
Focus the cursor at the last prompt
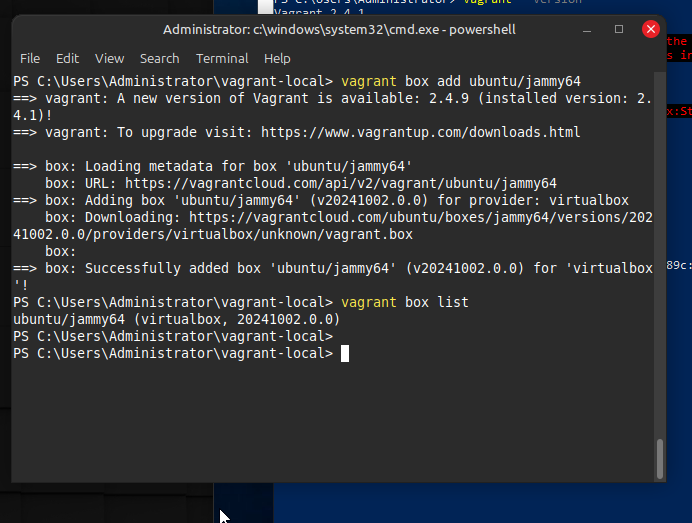(x=344, y=353)
